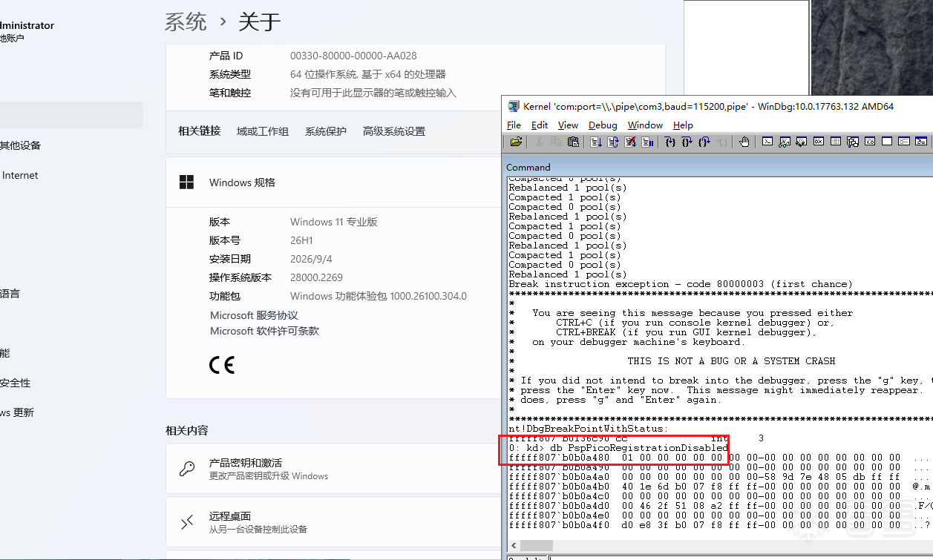Click the WinDbg title bar app icon
This screenshot has width=933, height=560.
[513, 106]
